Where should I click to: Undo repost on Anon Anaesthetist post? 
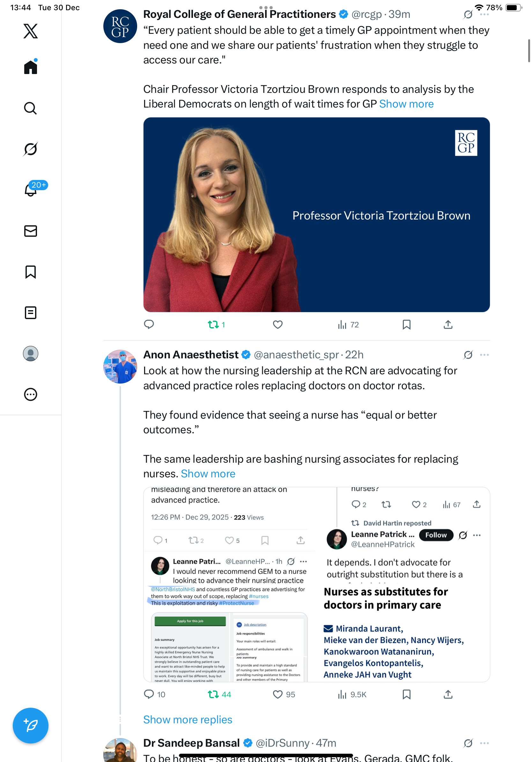(x=213, y=694)
